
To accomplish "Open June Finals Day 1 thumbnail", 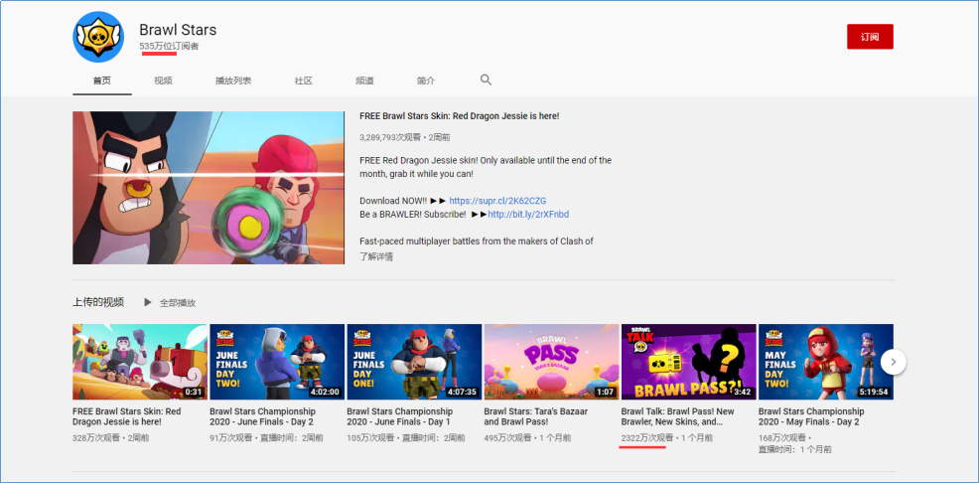I will pyautogui.click(x=414, y=362).
